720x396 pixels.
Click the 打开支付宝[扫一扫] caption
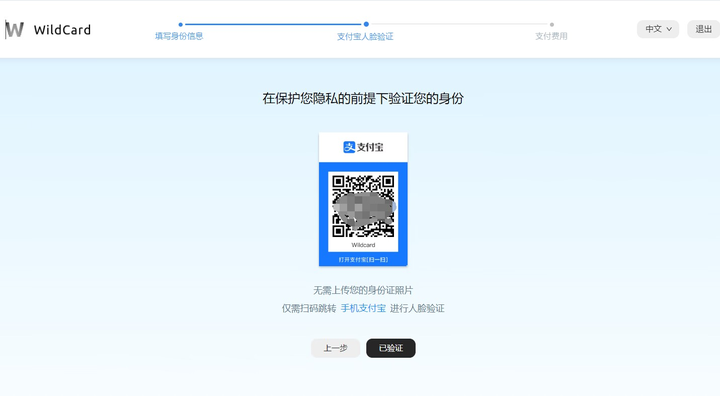tap(363, 260)
